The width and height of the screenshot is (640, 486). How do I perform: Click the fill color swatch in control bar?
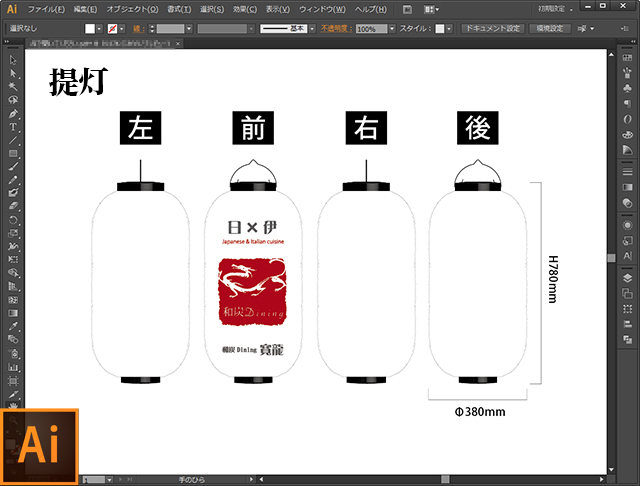coord(89,30)
